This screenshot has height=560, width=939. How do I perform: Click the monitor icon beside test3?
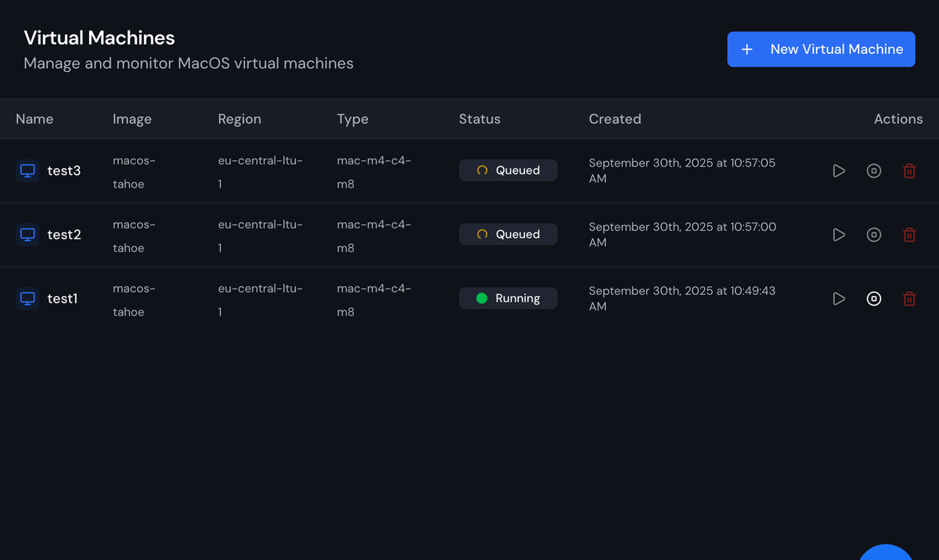click(x=27, y=171)
